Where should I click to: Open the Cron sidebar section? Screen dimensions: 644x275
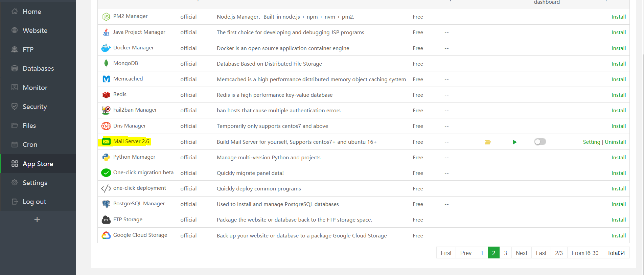click(x=30, y=144)
